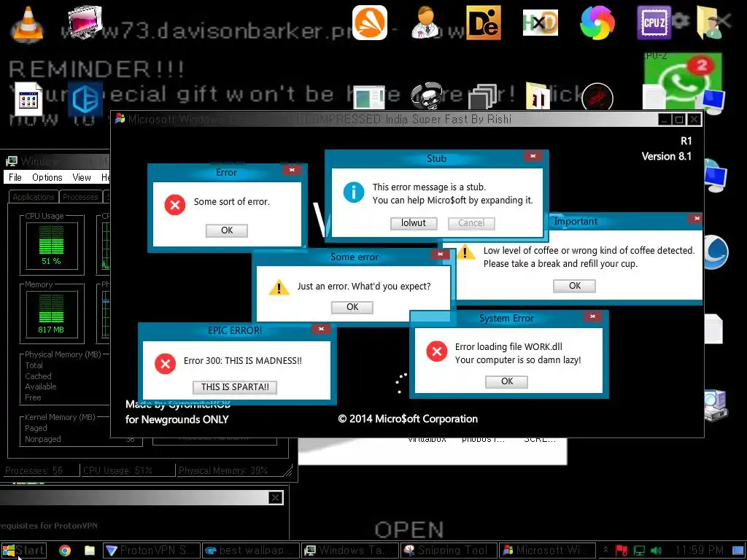Viewport: 747px width, 560px height.
Task: Close the ProtonVPN prerequisites window
Action: (275, 498)
